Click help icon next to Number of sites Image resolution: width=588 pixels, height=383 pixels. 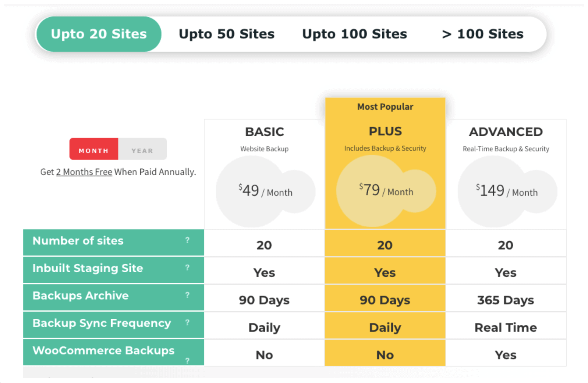pos(187,240)
